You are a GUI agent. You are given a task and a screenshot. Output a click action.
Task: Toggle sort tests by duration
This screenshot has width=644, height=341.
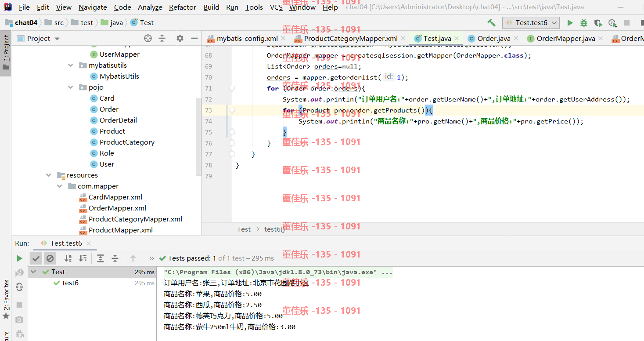coord(83,258)
